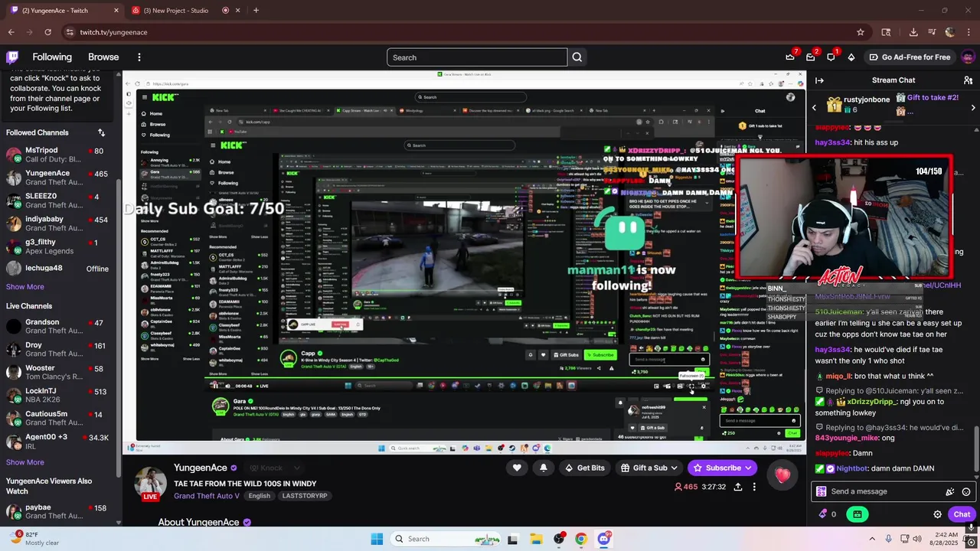This screenshot has width=980, height=551.
Task: Click the Get Bits diamond icon in top bar
Action: pos(851,57)
